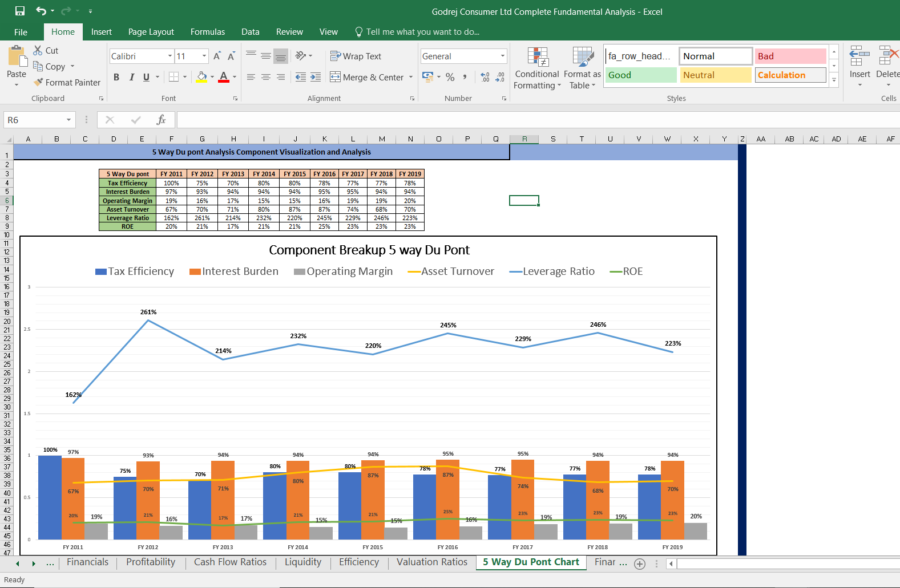Open Font dialog launcher
Viewport: 900px width, 588px height.
(235, 99)
